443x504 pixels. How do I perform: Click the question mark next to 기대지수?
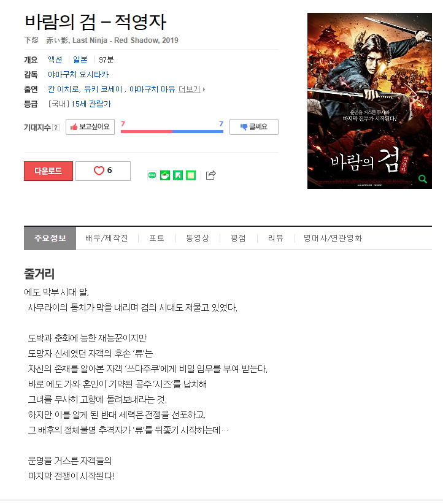[x=56, y=128]
